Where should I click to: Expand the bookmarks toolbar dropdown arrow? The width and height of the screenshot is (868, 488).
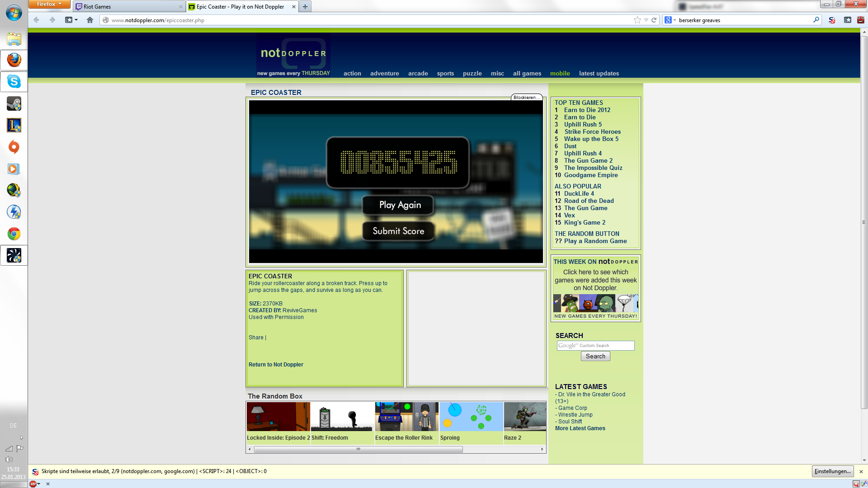(x=76, y=20)
